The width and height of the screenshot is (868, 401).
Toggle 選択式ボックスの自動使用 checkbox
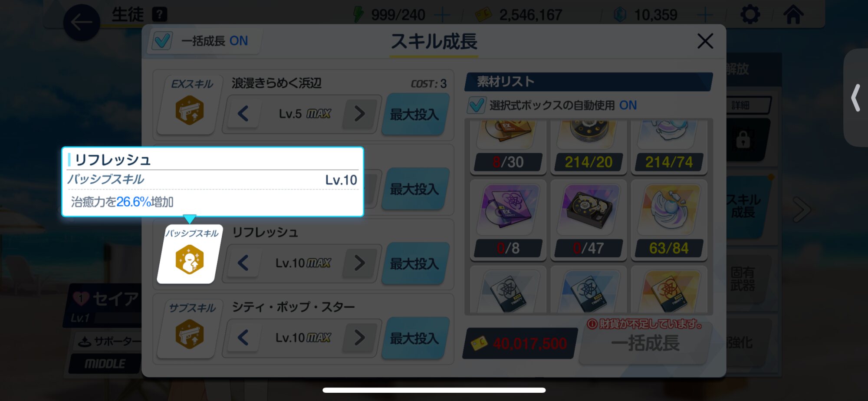(477, 105)
